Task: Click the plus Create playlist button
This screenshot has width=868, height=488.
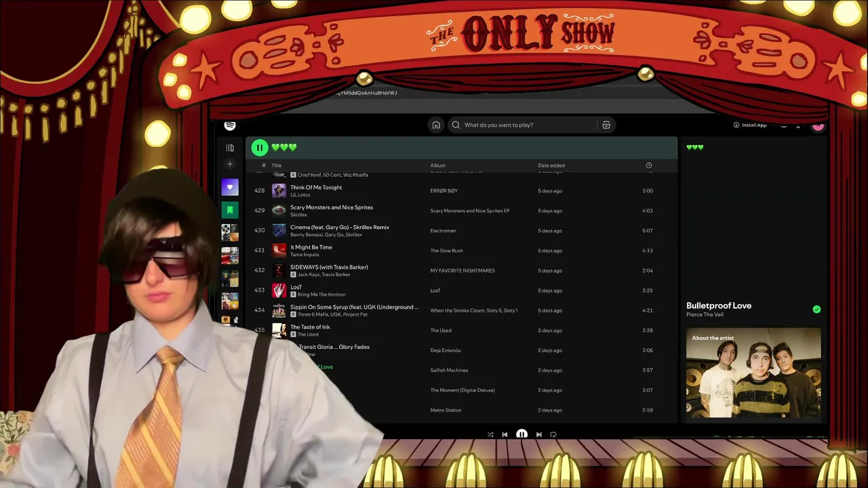Action: pyautogui.click(x=230, y=164)
